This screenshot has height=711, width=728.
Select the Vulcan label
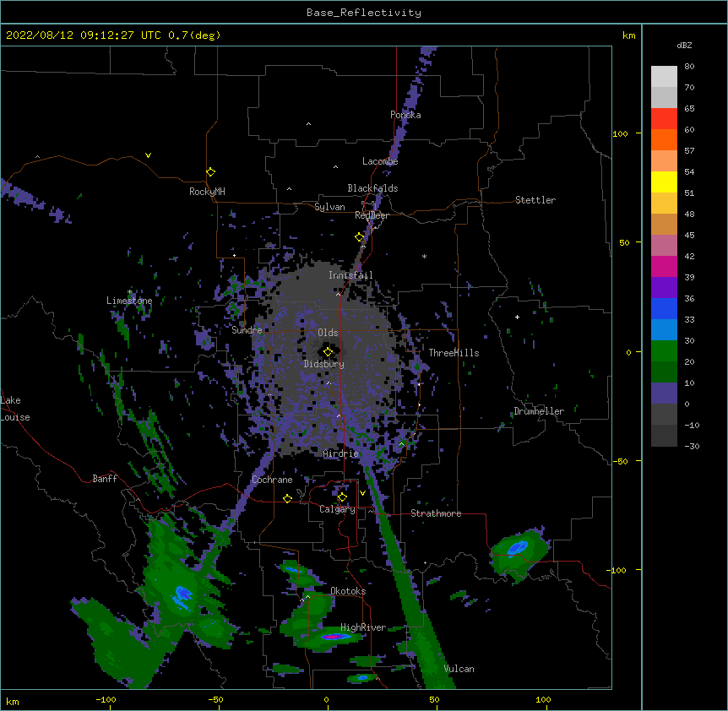tap(459, 669)
